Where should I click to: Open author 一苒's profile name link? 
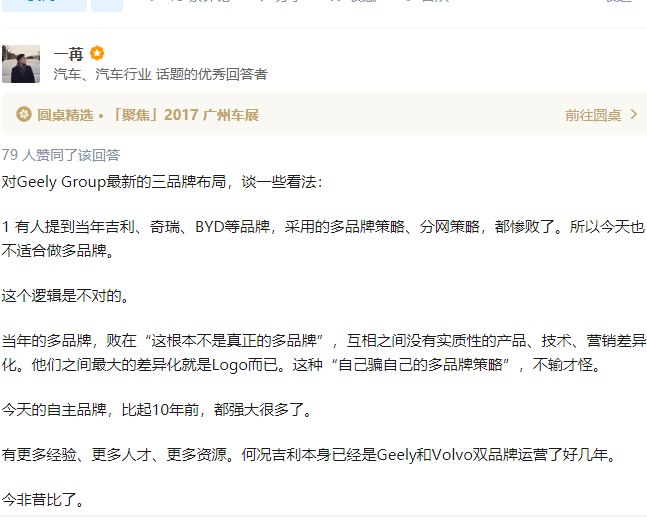click(68, 54)
